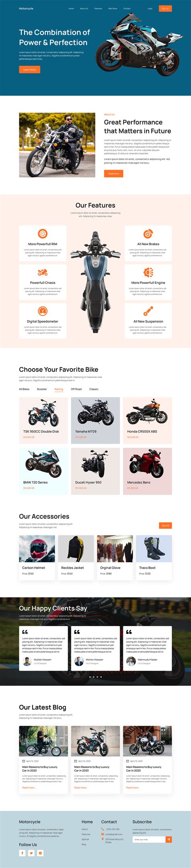This screenshot has height=868, width=191.
Task: Open Bike Store in top navigation
Action: tap(112, 8)
